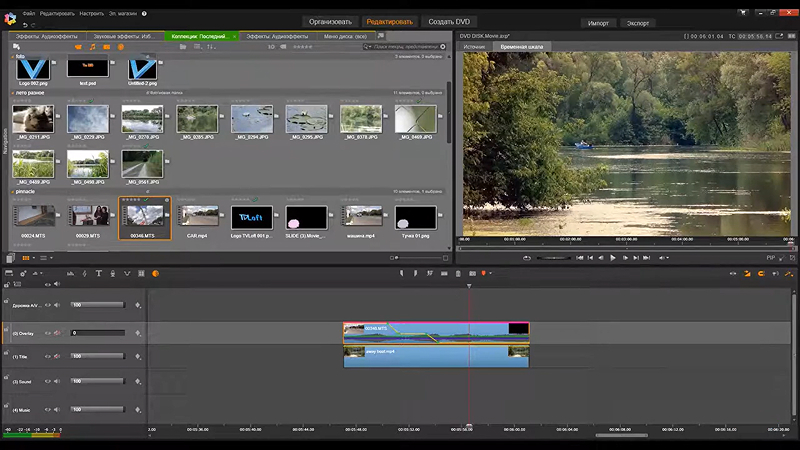Adjust player shuttle speed slider
Image resolution: width=800 pixels, height=450 pixels.
pyautogui.click(x=554, y=258)
